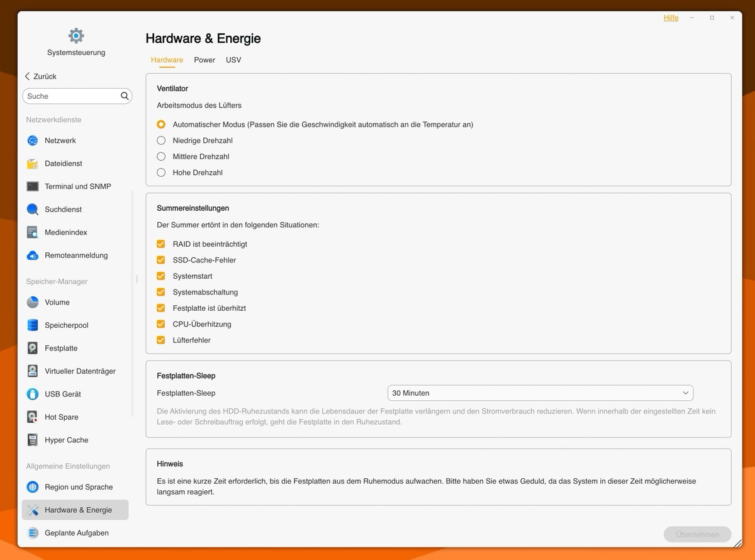Open Terminal und SNMP icon
The height and width of the screenshot is (560, 755).
[33, 186]
